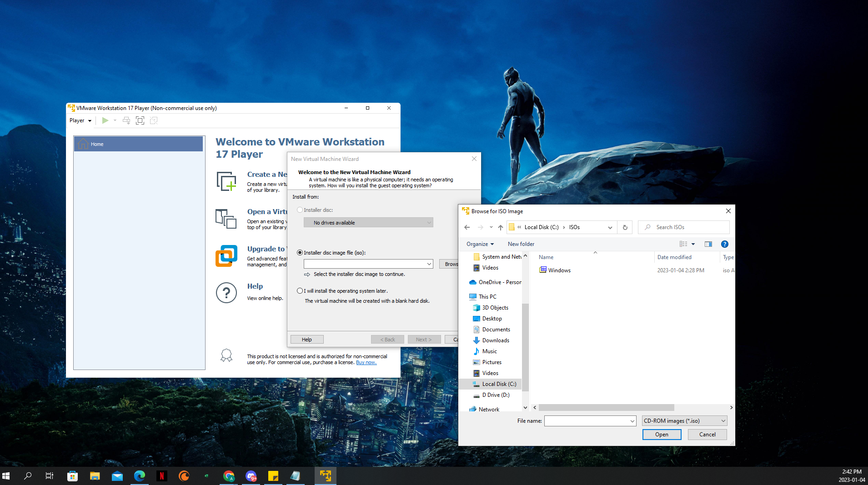Viewport: 868px width, 485px height.
Task: Open the File name combo box dropdown
Action: (x=632, y=421)
